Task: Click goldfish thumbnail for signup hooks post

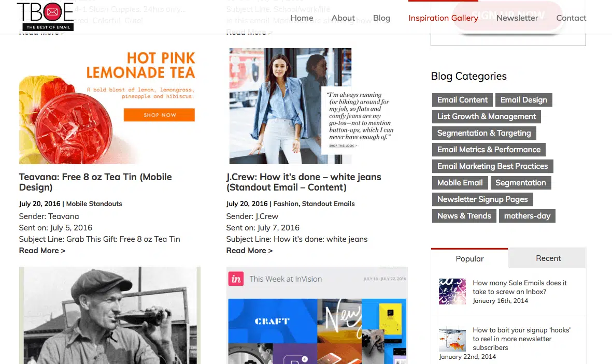Action: 452,339
